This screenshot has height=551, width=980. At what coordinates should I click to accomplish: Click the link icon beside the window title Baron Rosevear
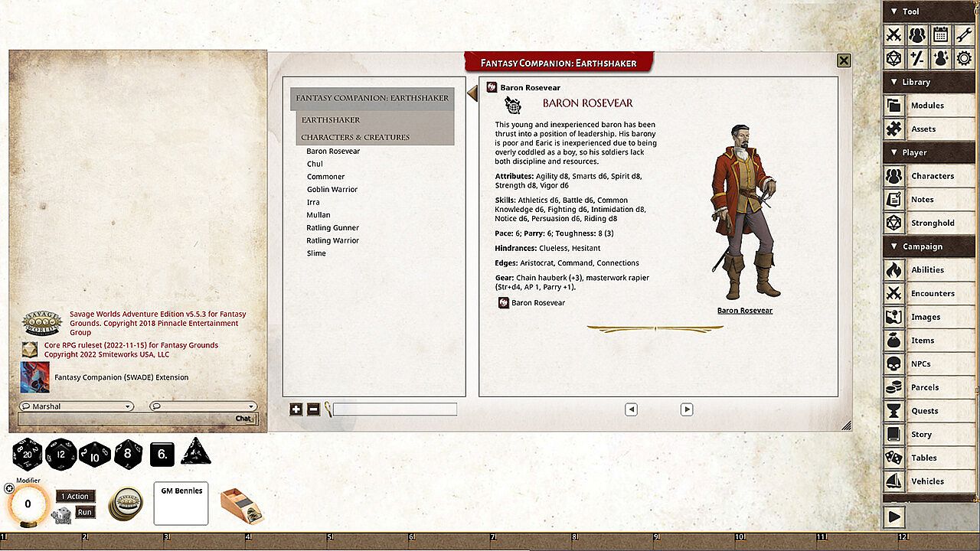492,88
